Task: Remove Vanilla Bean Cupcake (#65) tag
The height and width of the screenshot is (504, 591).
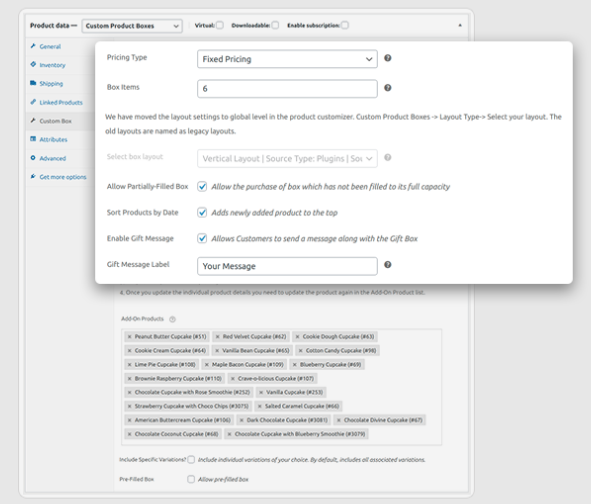Action: [x=217, y=351]
